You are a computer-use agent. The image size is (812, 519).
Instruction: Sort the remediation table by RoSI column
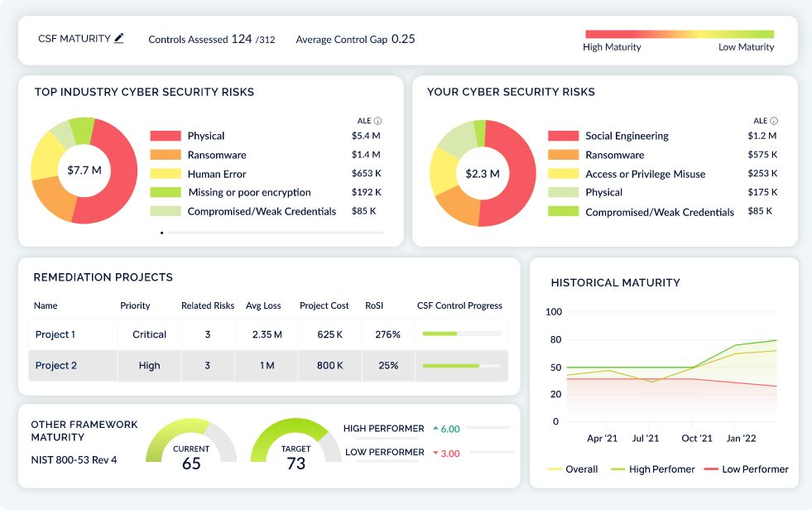click(372, 305)
